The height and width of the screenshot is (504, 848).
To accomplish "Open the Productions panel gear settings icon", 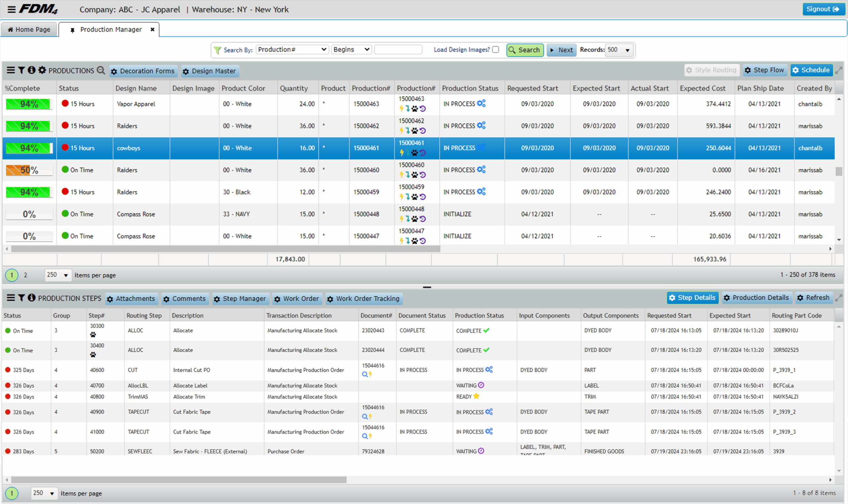I will 42,70.
